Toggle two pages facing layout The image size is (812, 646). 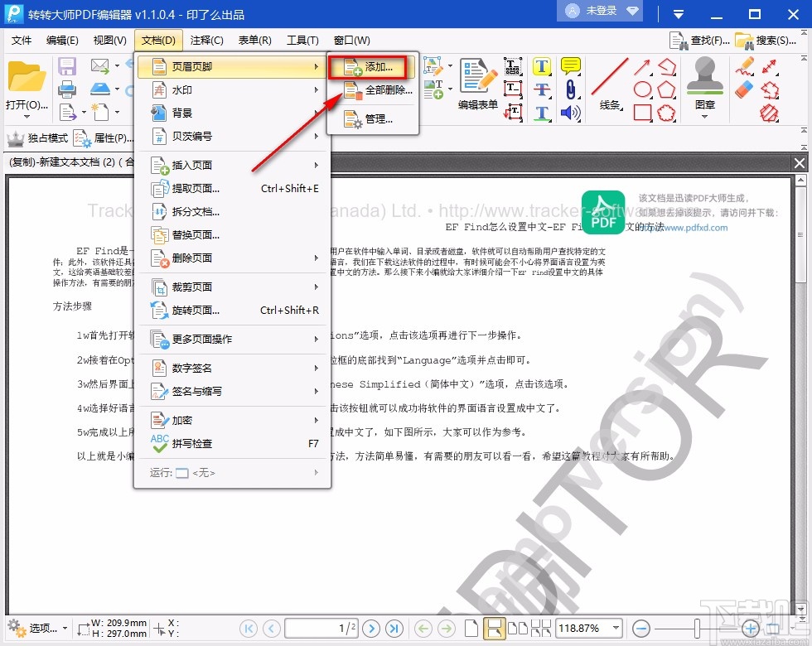(518, 629)
